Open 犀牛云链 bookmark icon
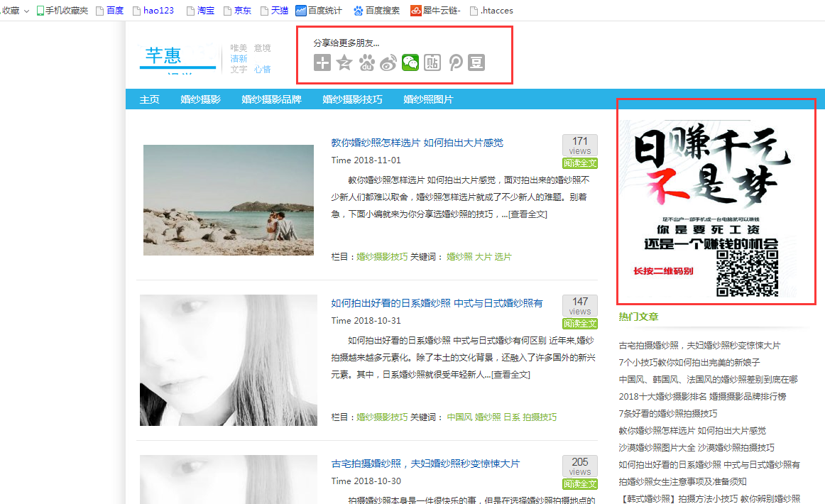The image size is (825, 504). (x=415, y=11)
